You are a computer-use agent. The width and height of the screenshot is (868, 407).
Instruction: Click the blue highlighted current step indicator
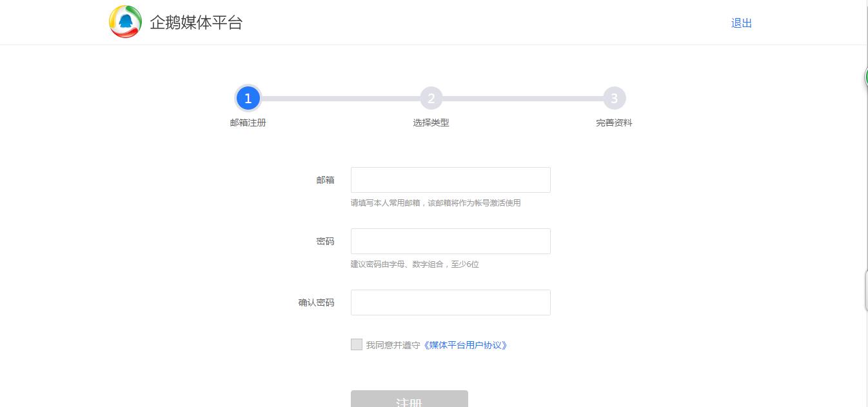coord(248,98)
